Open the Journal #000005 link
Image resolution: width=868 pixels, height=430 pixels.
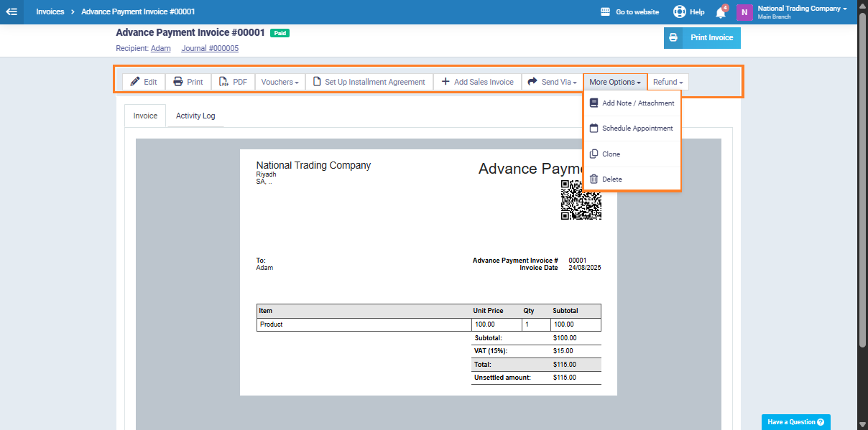210,48
